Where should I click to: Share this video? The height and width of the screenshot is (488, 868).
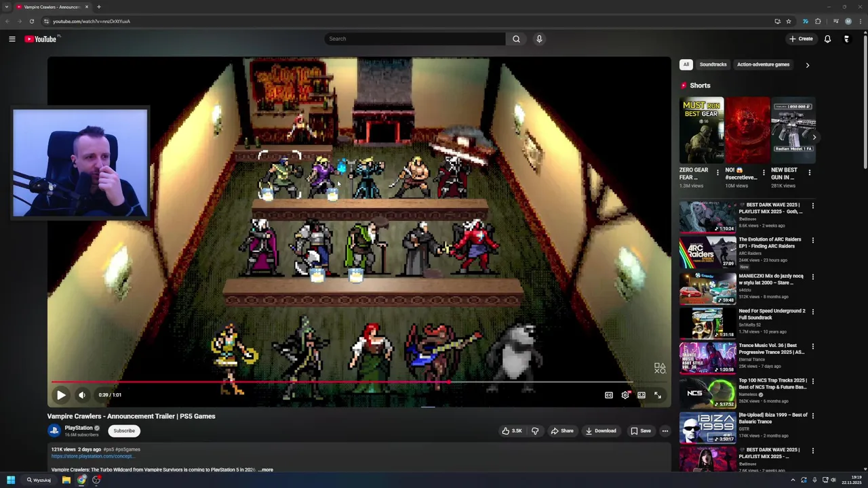click(562, 430)
